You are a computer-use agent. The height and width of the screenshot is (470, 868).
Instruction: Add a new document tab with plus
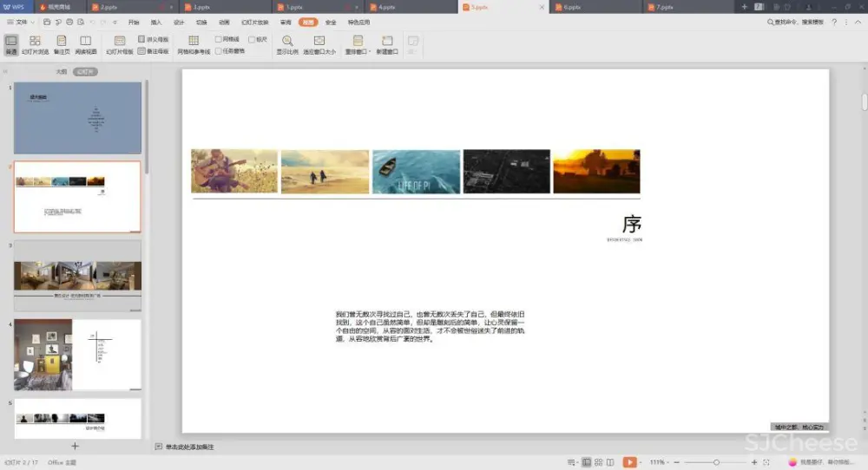744,7
